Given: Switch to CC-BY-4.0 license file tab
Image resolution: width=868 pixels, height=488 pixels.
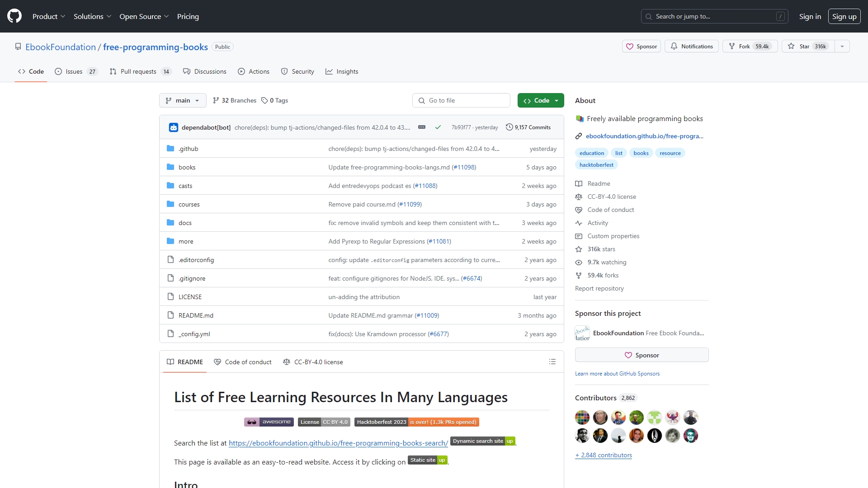Looking at the screenshot, I should (313, 361).
